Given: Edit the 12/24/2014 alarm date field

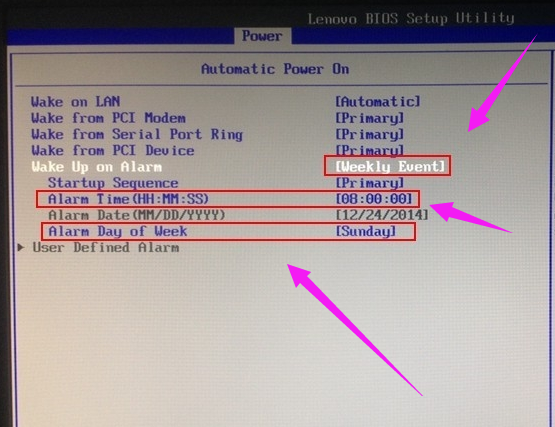Looking at the screenshot, I should (x=382, y=215).
